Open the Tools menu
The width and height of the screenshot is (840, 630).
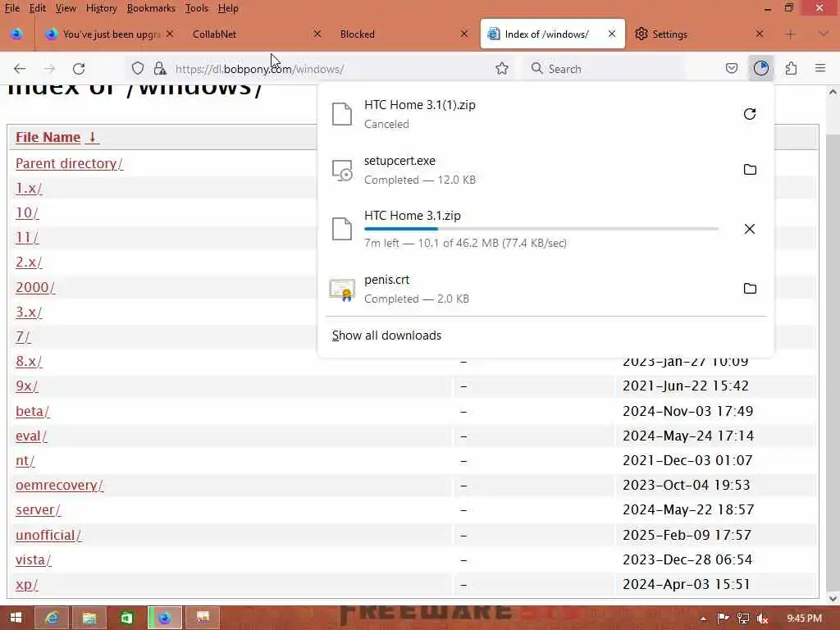[197, 8]
